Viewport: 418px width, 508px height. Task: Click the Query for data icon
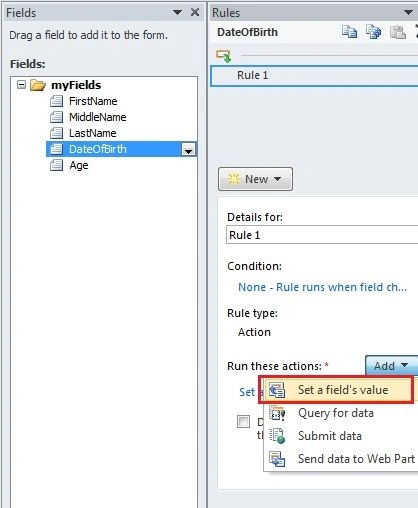[277, 413]
